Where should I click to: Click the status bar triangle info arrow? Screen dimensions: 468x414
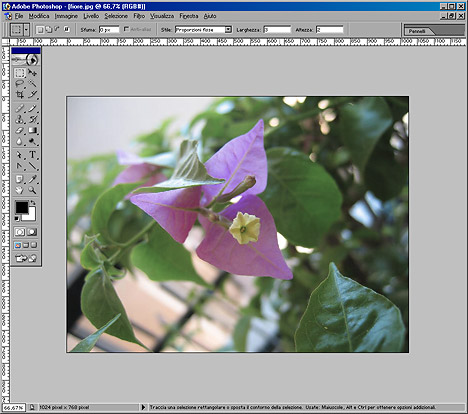pyautogui.click(x=144, y=407)
